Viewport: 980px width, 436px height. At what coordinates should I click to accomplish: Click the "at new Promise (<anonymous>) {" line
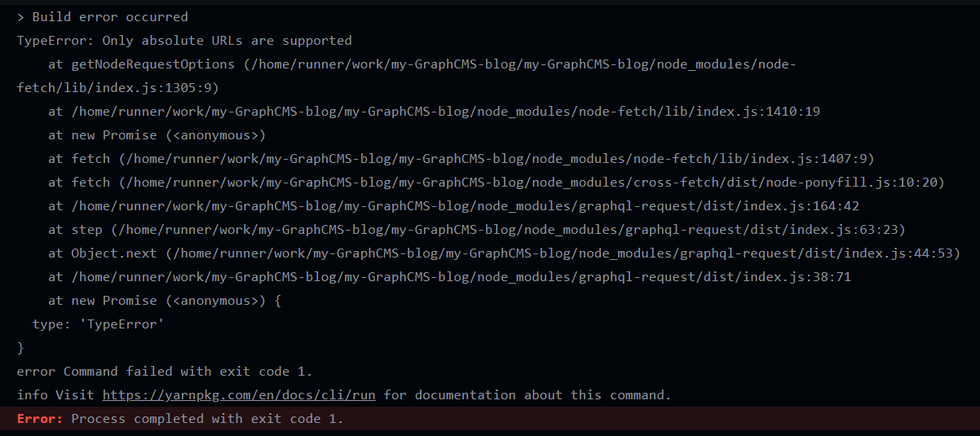[164, 301]
